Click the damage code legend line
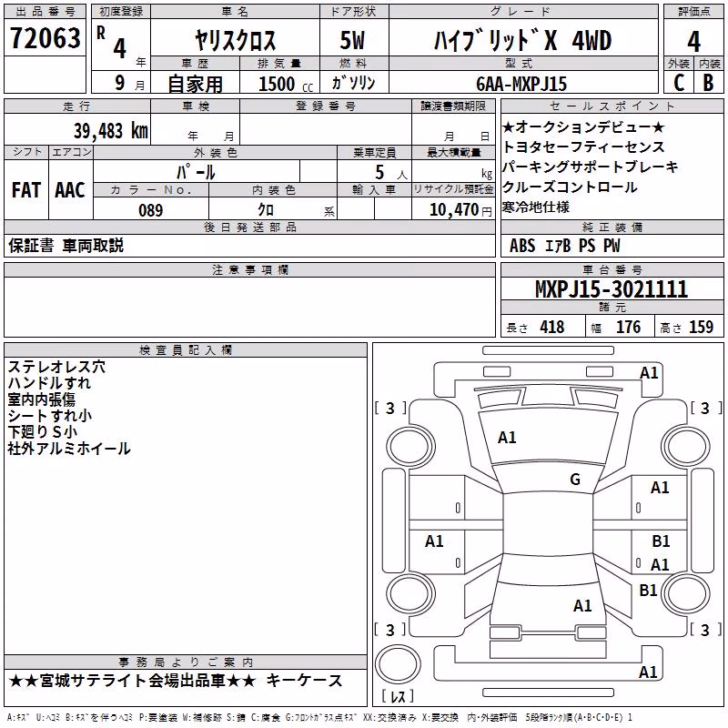 point(320,717)
